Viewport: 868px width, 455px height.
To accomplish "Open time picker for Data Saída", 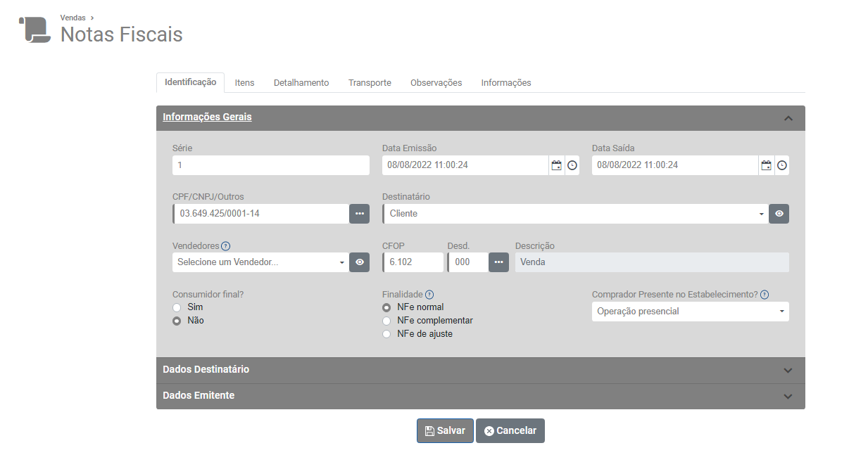I will [x=782, y=165].
